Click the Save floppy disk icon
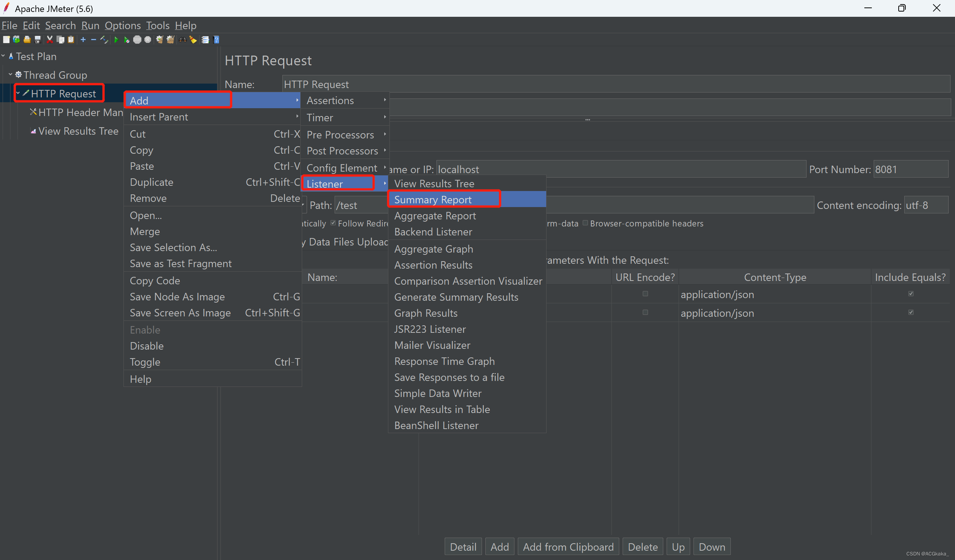This screenshot has width=955, height=560. pos(38,40)
